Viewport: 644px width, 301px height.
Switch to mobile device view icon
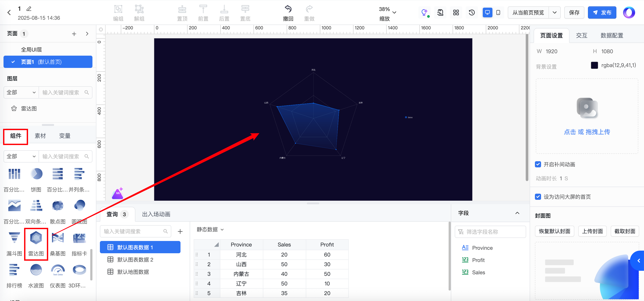click(498, 12)
